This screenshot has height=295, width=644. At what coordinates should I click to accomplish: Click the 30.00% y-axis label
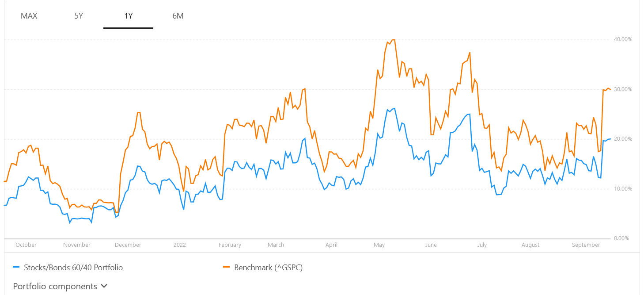[623, 89]
